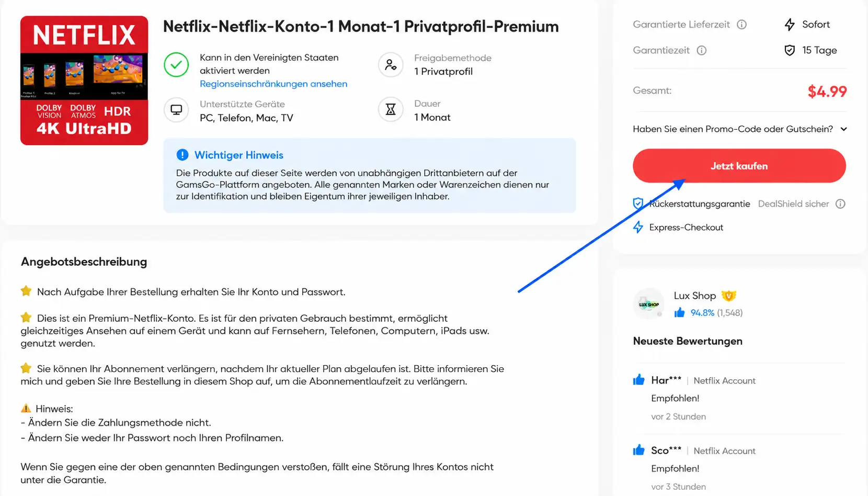The height and width of the screenshot is (496, 868).
Task: Click the verified badge next to Lux Shop
Action: tap(729, 296)
